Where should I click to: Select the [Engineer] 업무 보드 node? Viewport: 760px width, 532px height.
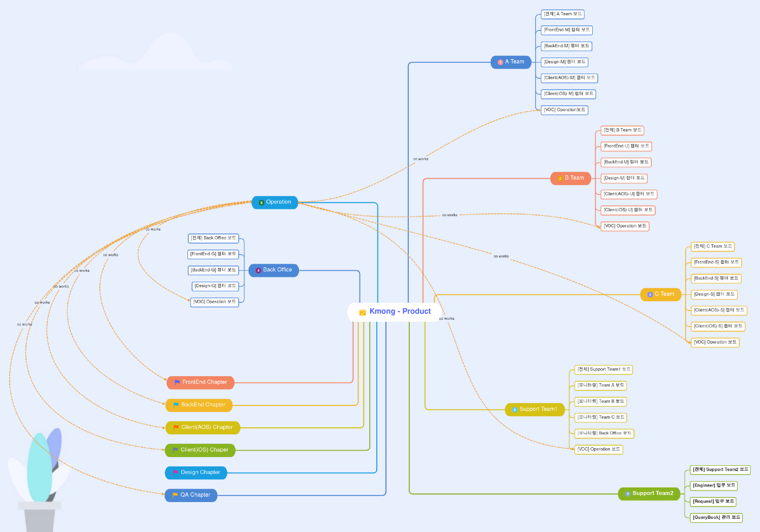[714, 485]
